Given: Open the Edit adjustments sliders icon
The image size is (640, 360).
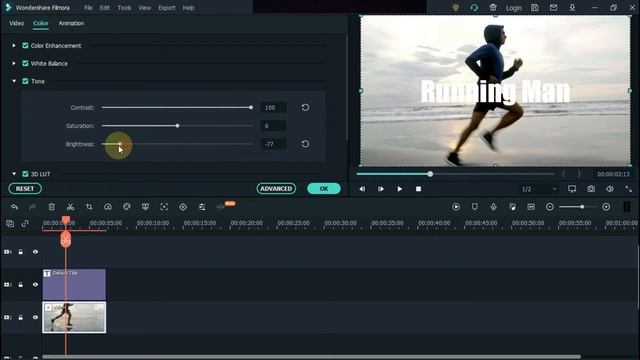Looking at the screenshot, I should pyautogui.click(x=202, y=207).
